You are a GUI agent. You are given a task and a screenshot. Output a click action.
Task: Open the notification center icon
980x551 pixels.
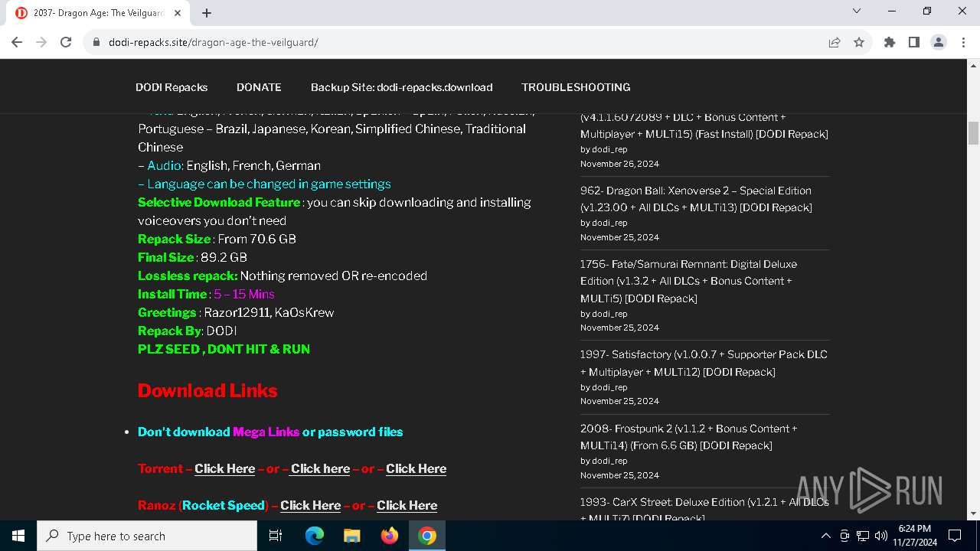tap(955, 536)
